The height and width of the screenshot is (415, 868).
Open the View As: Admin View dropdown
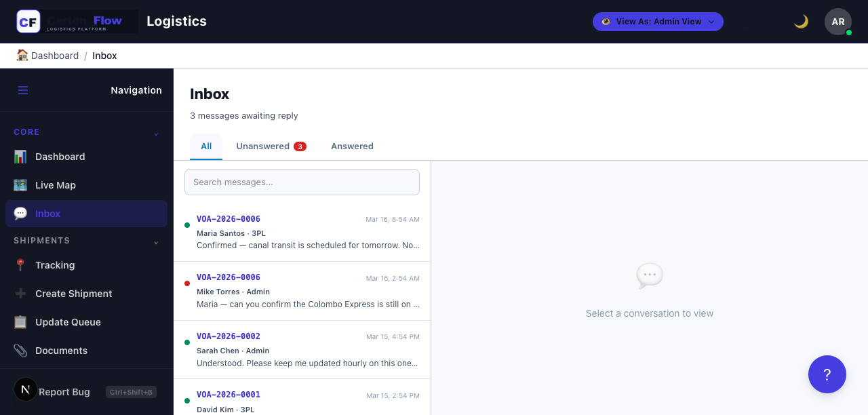[657, 21]
